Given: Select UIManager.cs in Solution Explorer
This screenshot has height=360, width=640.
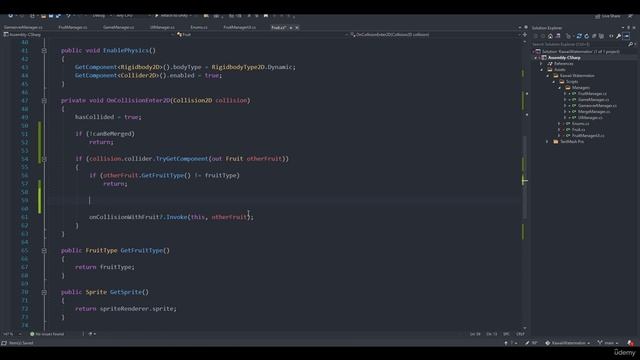Looking at the screenshot, I should [x=590, y=118].
